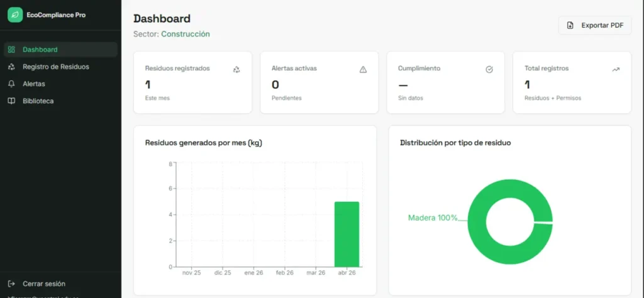Click the bell icon next to Alertas
Screen dimensions: 644x298
tap(11, 84)
